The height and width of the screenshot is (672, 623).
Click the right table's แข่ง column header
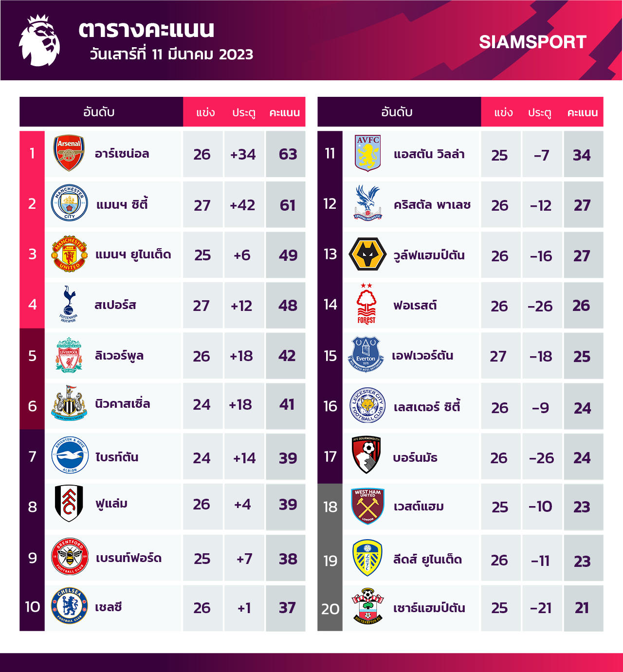[503, 112]
